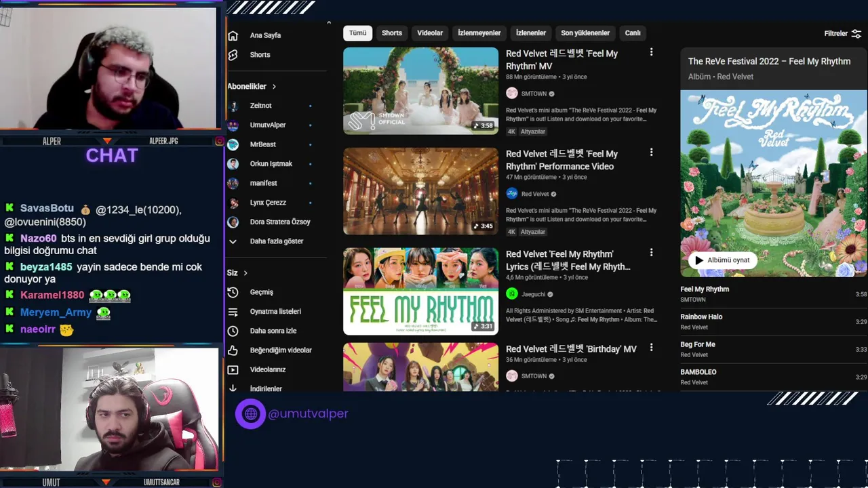Open Feel My Rhythm MV thumbnail
Viewport: 868px width, 488px height.
click(x=420, y=91)
